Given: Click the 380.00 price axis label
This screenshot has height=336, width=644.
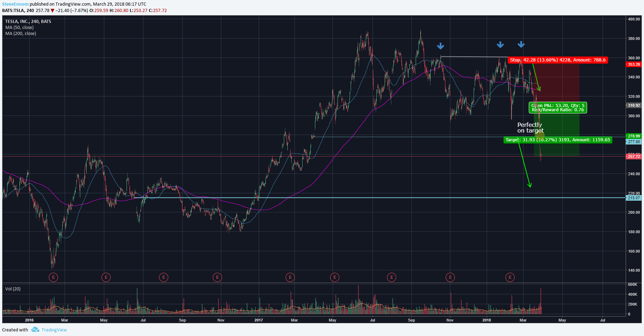Looking at the screenshot, I should [634, 39].
